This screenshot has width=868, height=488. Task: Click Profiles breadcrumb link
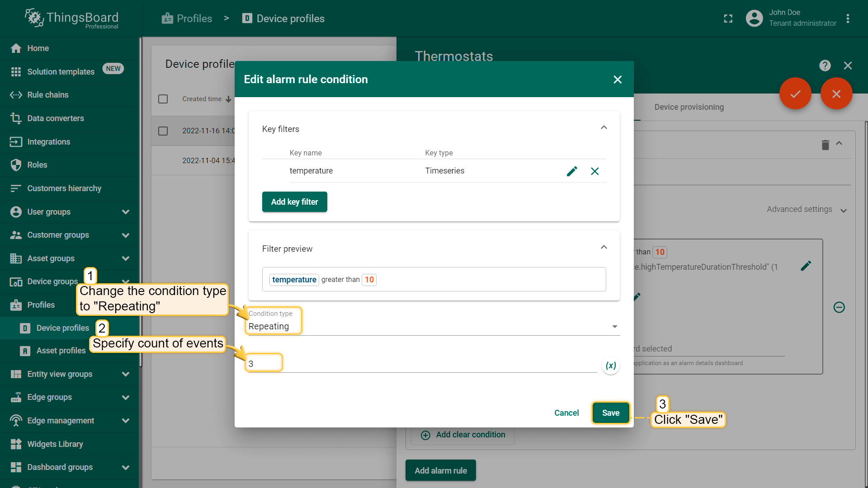pyautogui.click(x=187, y=19)
